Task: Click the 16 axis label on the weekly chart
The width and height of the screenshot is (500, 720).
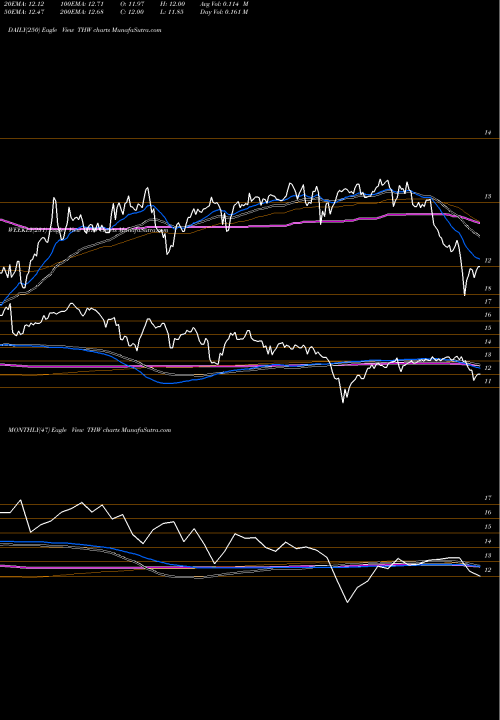Action: point(488,315)
